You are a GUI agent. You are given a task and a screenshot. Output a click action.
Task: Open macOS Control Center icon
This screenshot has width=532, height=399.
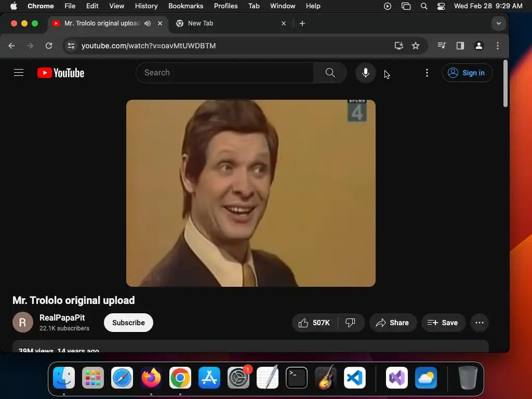coord(441,6)
